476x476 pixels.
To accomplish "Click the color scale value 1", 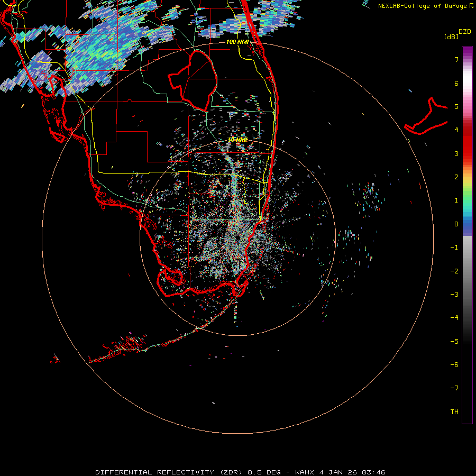I will tap(456, 200).
